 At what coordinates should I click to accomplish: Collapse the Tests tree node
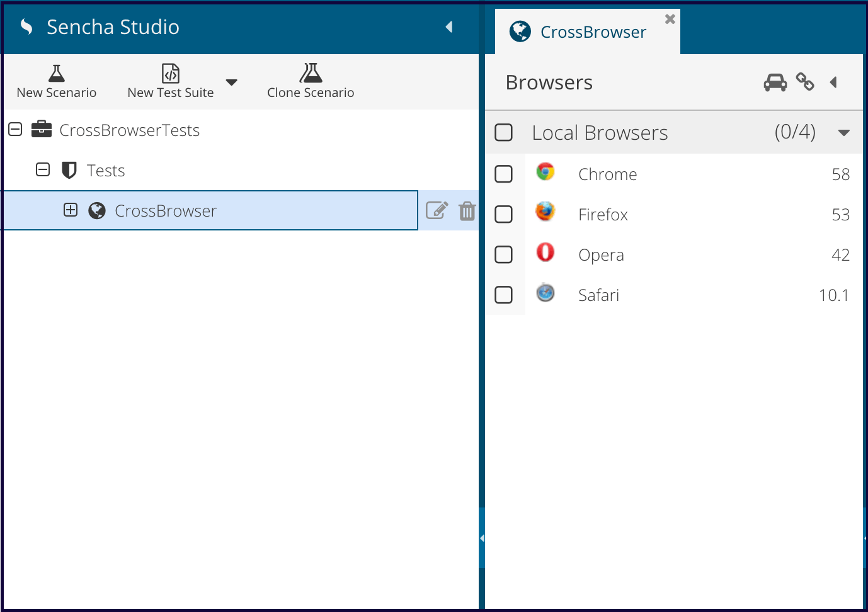[43, 170]
